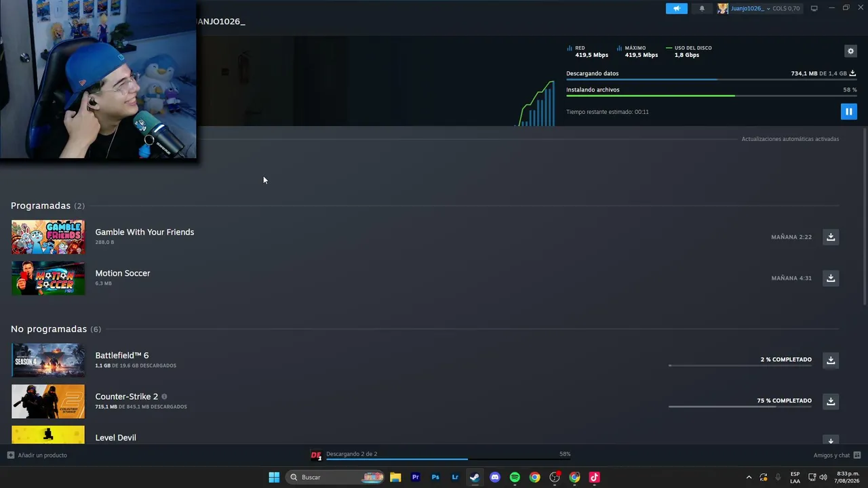868x488 pixels.
Task: Click the Buscar taskbar search box
Action: tap(335, 477)
